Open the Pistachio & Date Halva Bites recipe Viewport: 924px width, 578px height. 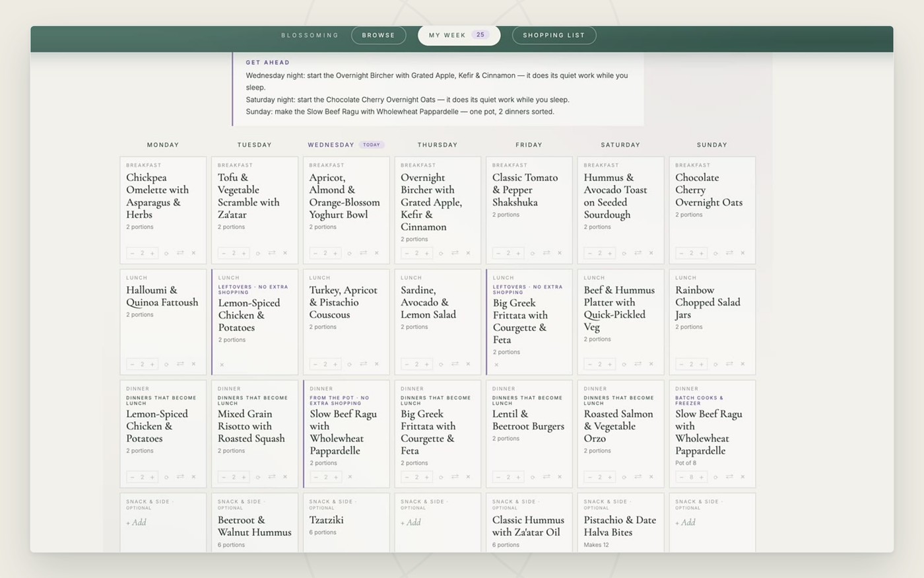click(x=620, y=526)
